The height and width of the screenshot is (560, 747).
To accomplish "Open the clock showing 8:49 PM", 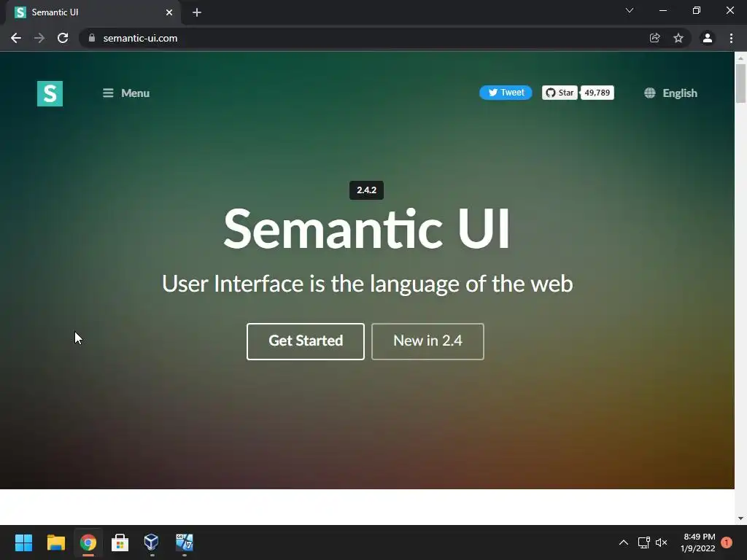I will (698, 542).
